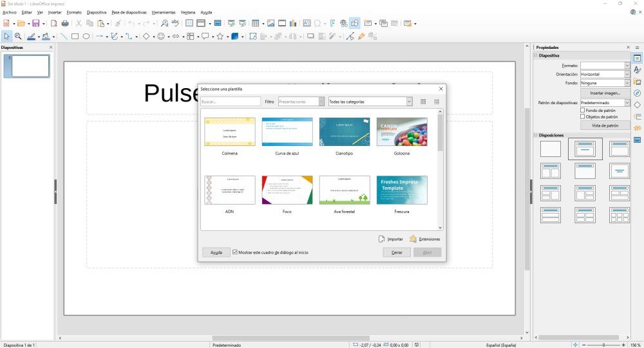Select the Rectangle shape tool

[75, 37]
